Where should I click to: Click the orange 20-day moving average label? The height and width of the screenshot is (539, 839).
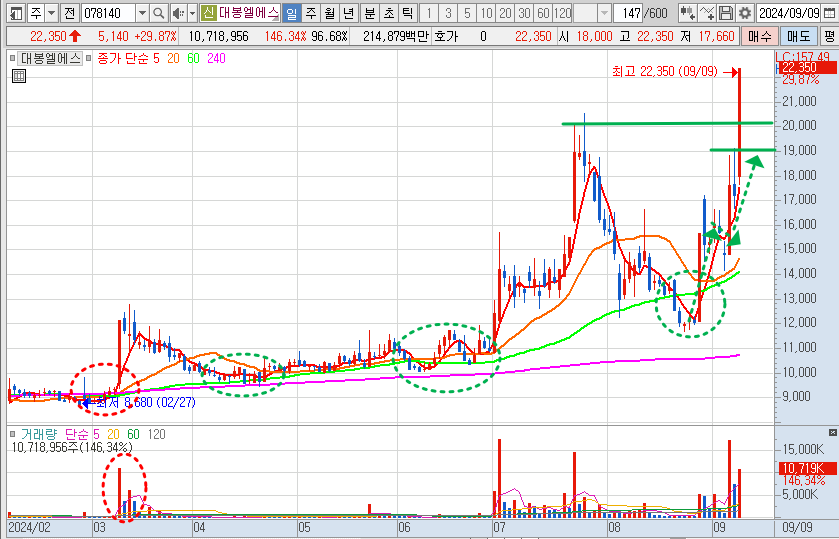tap(173, 58)
